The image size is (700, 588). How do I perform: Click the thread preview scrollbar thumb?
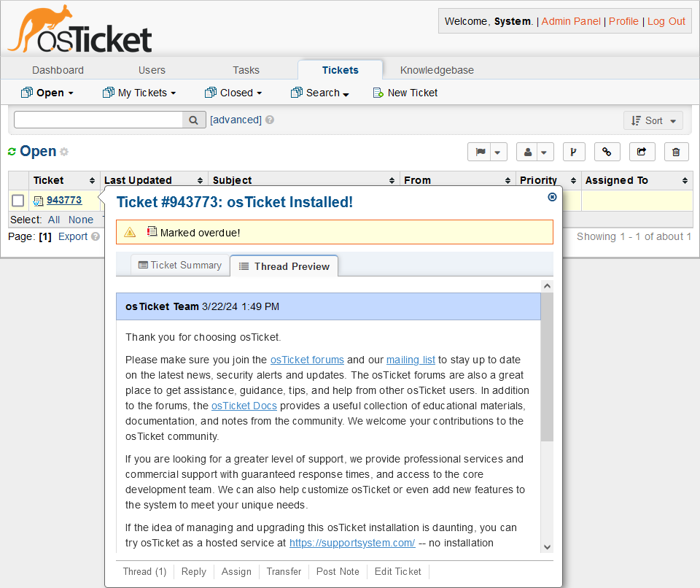[547, 367]
